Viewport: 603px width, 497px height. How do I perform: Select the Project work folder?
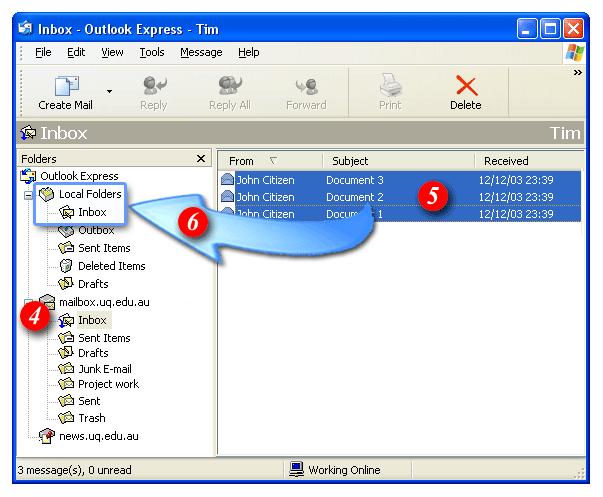tap(108, 384)
